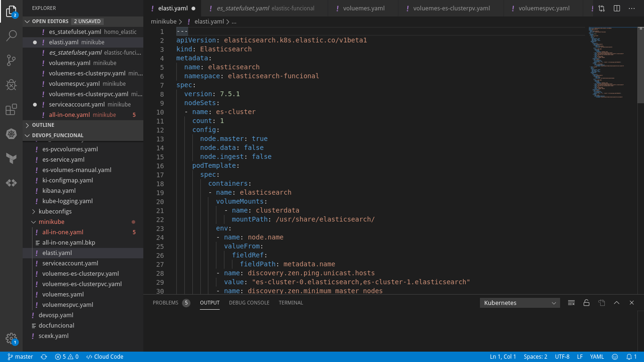Change indentation via Spaces: 2
Viewport: 644px width, 362px height.
536,357
